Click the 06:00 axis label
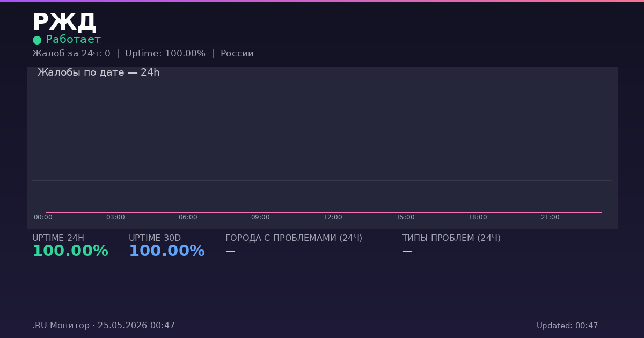644x338 pixels. pos(188,217)
